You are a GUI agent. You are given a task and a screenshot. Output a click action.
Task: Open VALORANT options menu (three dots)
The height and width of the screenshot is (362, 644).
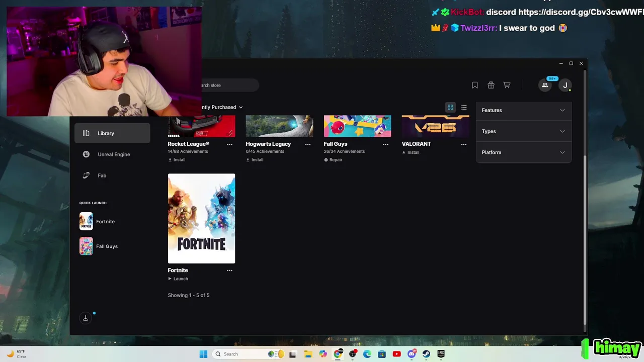coord(463,144)
